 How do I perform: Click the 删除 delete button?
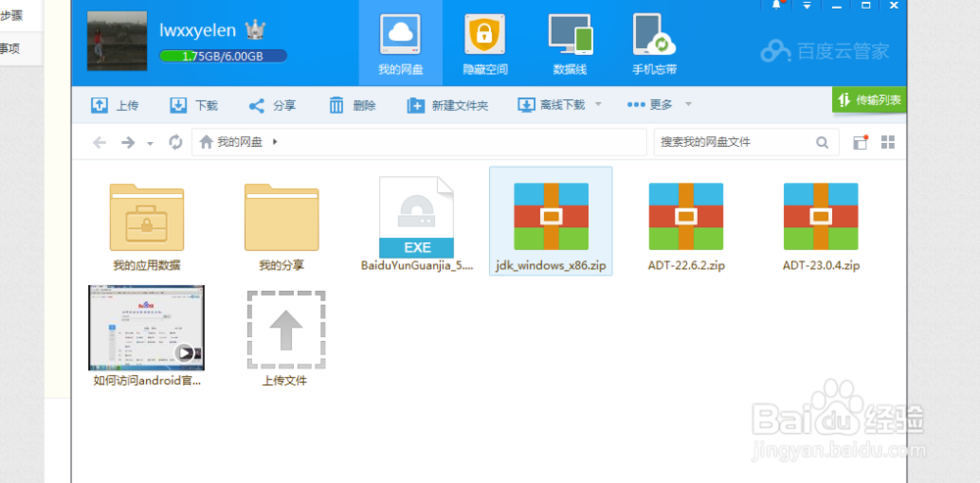tap(353, 105)
